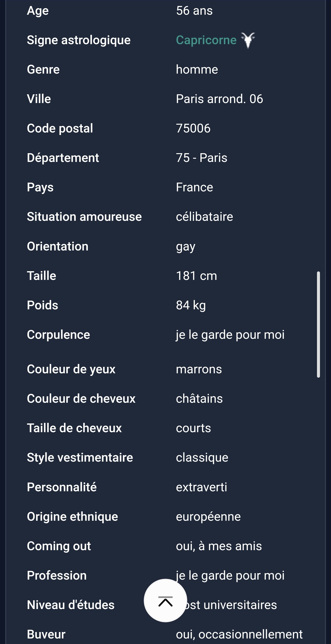Select the 'extraverti' personality value
Image resolution: width=331 pixels, height=644 pixels.
[x=201, y=487]
